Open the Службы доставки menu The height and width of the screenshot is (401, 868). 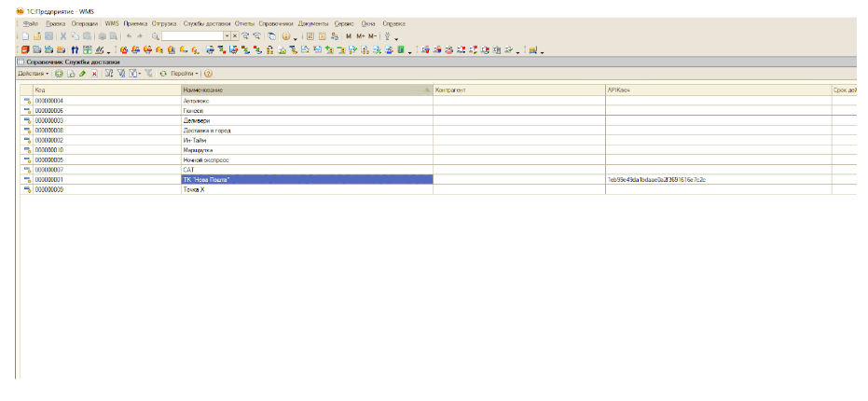[x=205, y=22]
